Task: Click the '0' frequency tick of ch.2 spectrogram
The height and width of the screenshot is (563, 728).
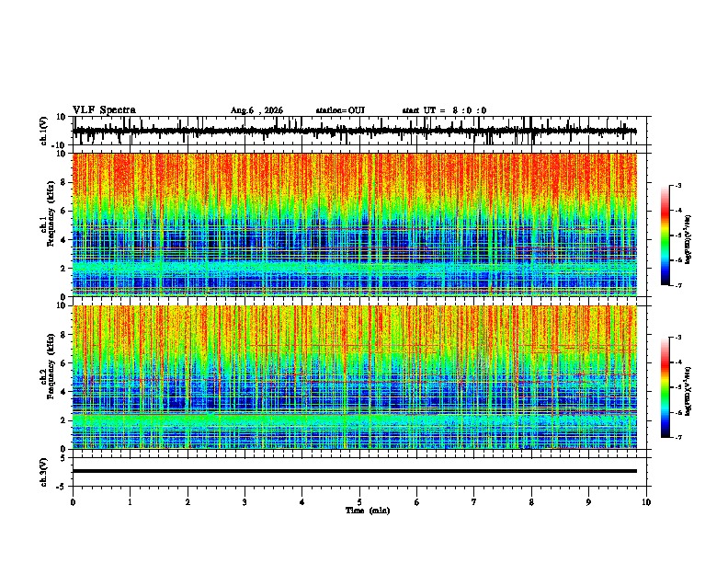Action: 64,449
